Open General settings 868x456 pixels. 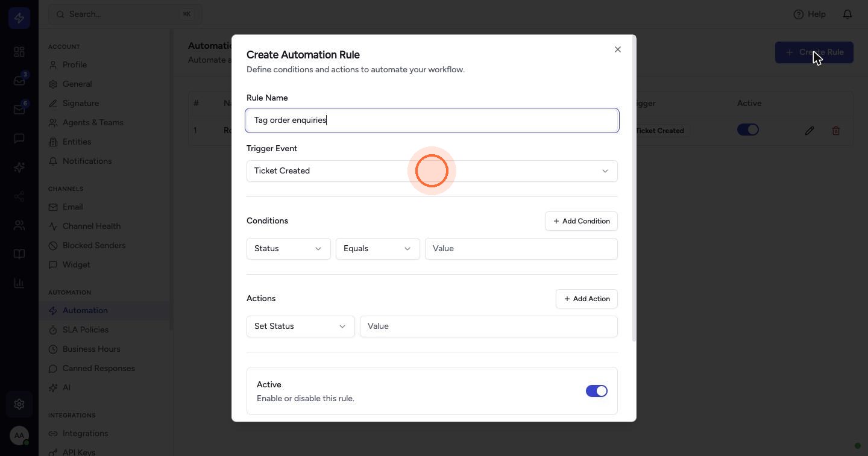[x=77, y=84]
